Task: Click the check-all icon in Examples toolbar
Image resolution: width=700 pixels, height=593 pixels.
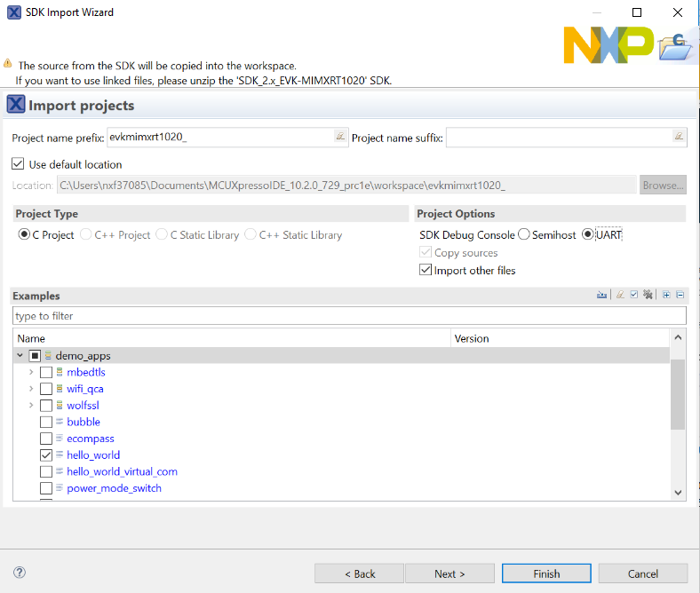Action: pos(633,296)
